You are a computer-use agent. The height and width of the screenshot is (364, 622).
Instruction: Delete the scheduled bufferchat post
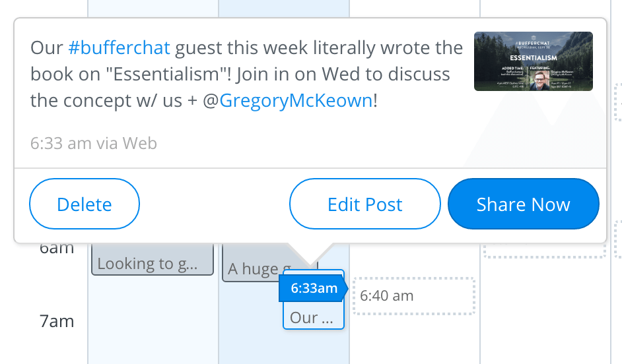(x=85, y=204)
